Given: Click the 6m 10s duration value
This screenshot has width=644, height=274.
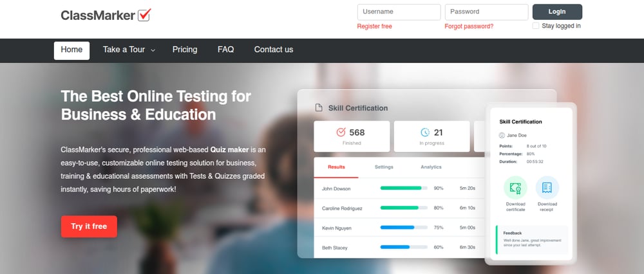Looking at the screenshot, I should [468, 208].
